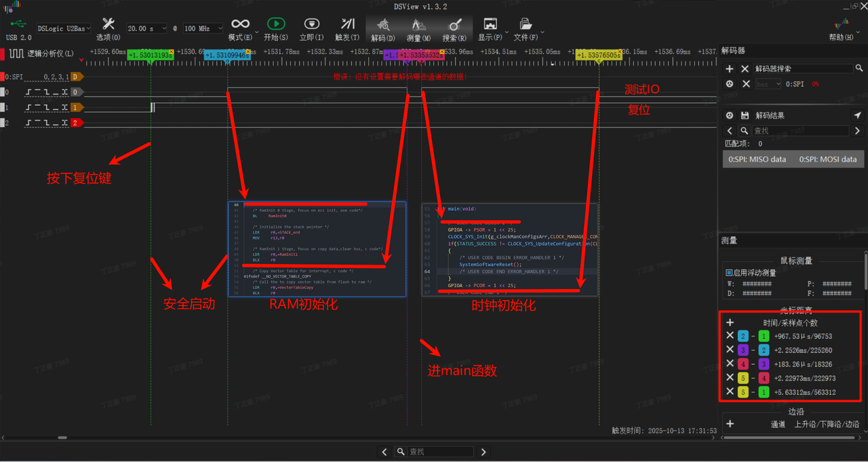This screenshot has height=462, width=868.
Task: Remove the 5 – 1 cursor distance row
Action: click(x=730, y=391)
